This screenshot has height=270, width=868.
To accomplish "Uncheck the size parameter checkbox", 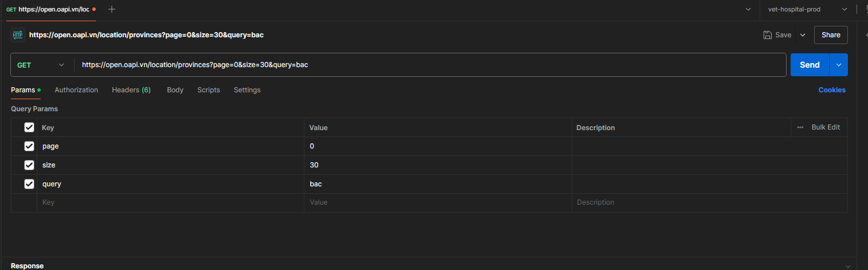I will (x=29, y=165).
